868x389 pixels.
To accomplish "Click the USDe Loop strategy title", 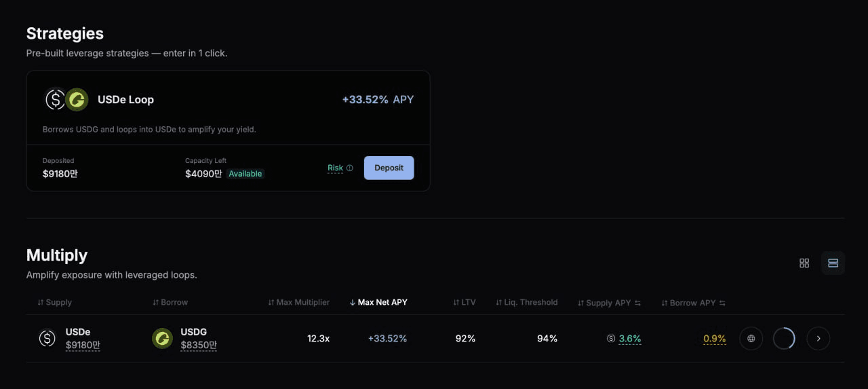I will pyautogui.click(x=125, y=100).
